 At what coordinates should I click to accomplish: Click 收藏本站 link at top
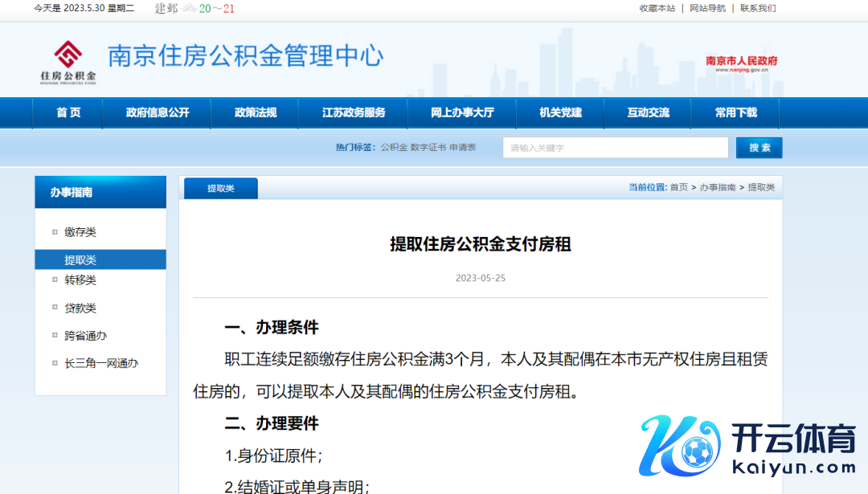point(657,8)
